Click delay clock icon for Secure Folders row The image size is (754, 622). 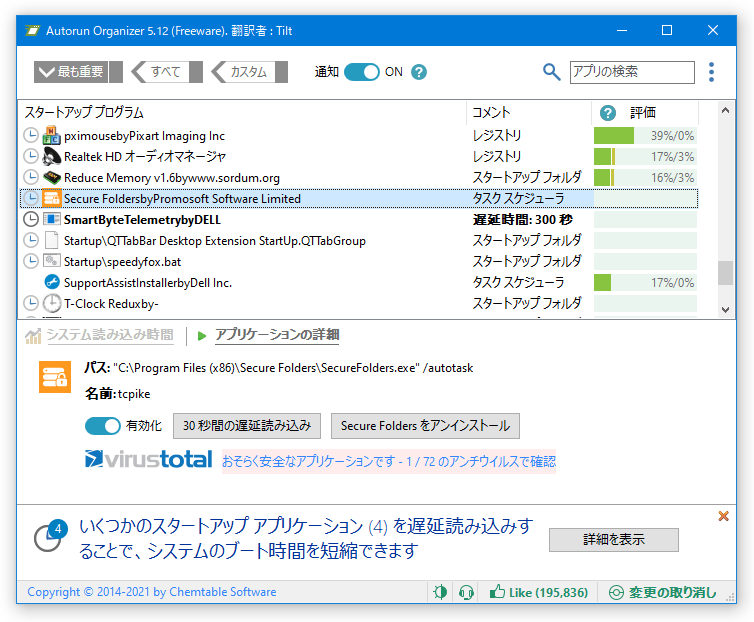pos(31,198)
